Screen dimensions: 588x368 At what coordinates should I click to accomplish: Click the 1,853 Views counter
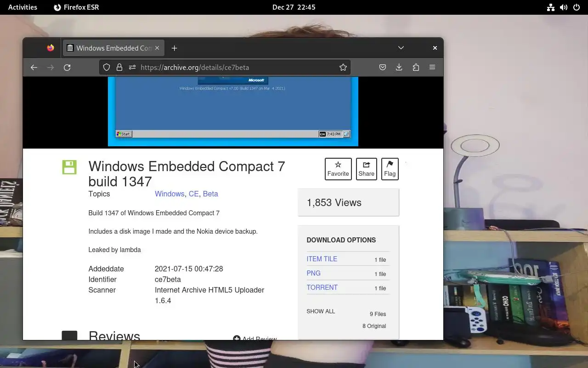tap(334, 202)
